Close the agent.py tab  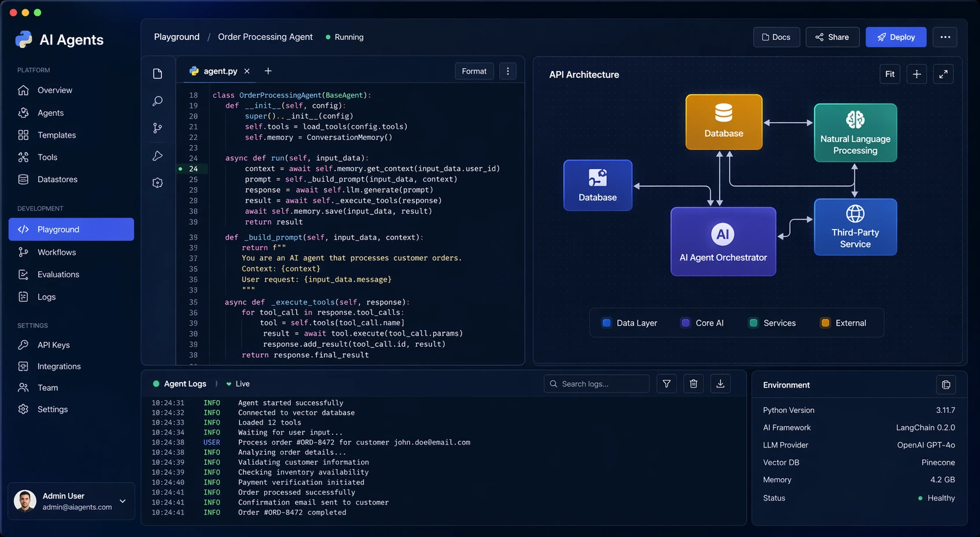pyautogui.click(x=247, y=71)
